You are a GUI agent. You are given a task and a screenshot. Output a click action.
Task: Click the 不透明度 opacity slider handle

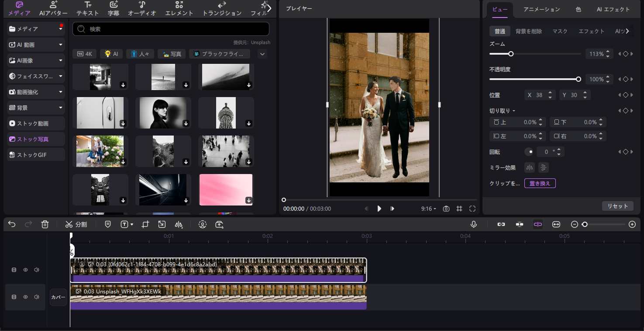click(x=579, y=79)
